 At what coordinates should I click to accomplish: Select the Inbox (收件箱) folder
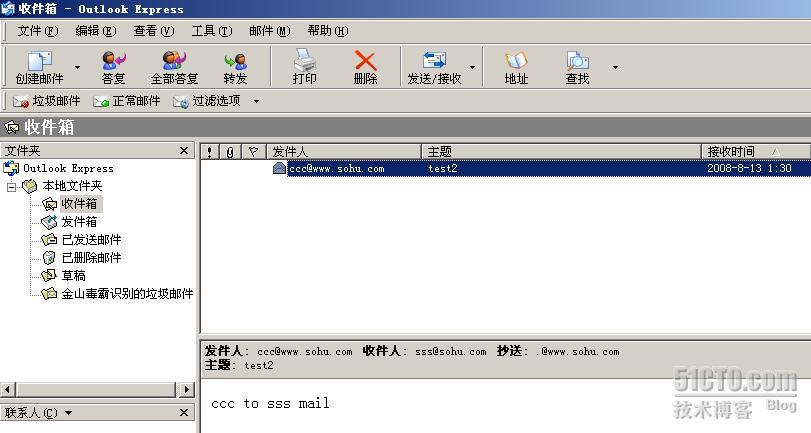[x=79, y=204]
